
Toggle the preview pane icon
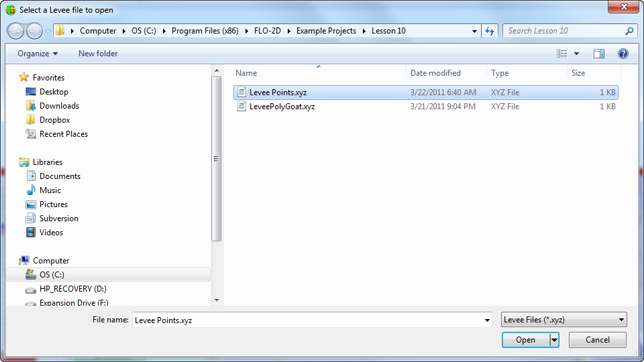pos(599,54)
